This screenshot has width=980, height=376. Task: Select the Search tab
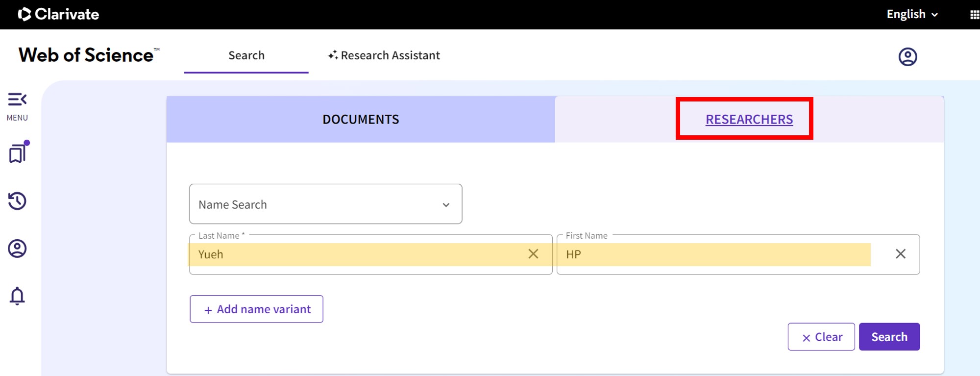[x=246, y=55]
